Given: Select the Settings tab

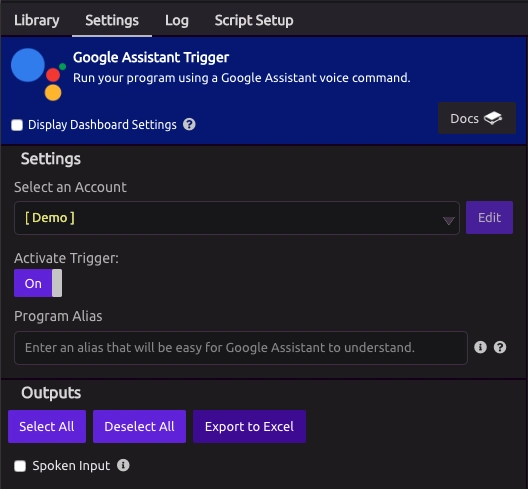Looking at the screenshot, I should [112, 20].
